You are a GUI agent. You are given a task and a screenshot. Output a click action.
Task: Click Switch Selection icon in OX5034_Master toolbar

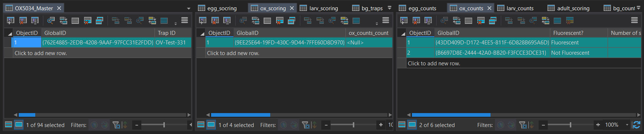(x=64, y=21)
